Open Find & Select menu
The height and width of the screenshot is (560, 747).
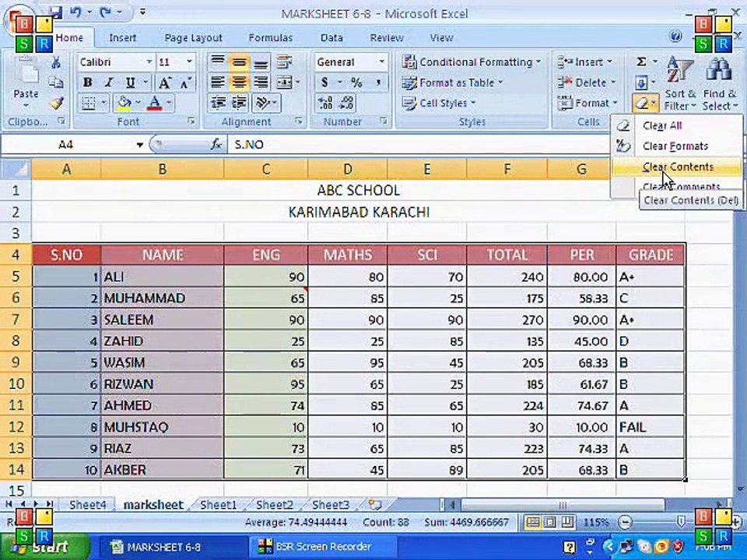[719, 83]
